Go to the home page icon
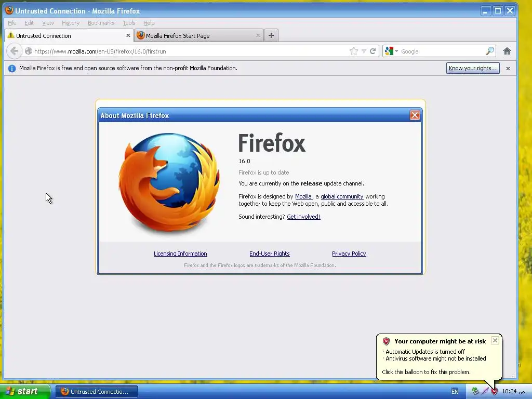 click(507, 51)
